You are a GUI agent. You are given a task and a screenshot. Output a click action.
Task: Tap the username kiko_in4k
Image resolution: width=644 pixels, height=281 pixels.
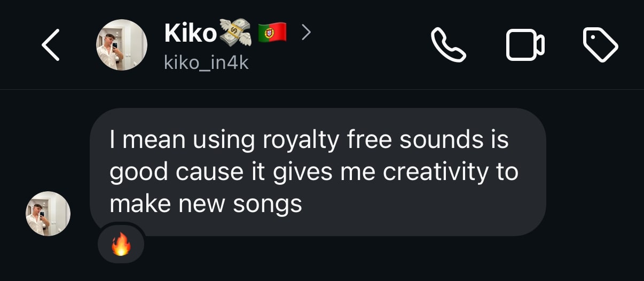pyautogui.click(x=206, y=63)
